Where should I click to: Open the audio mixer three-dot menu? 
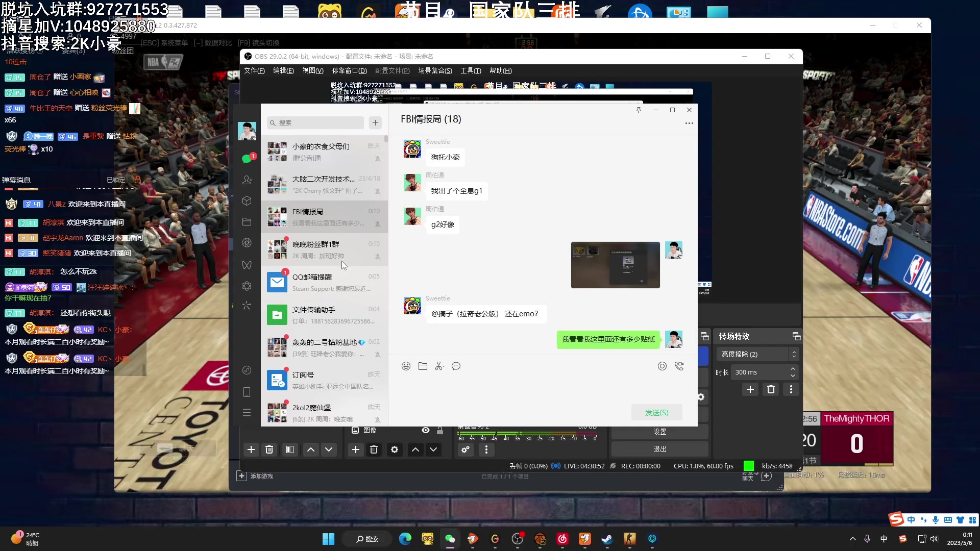pyautogui.click(x=486, y=449)
